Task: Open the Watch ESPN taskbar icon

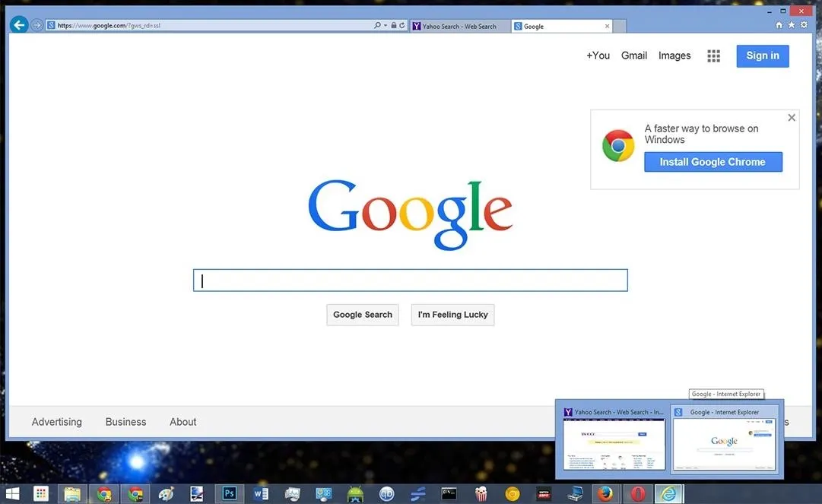Action: [544, 493]
